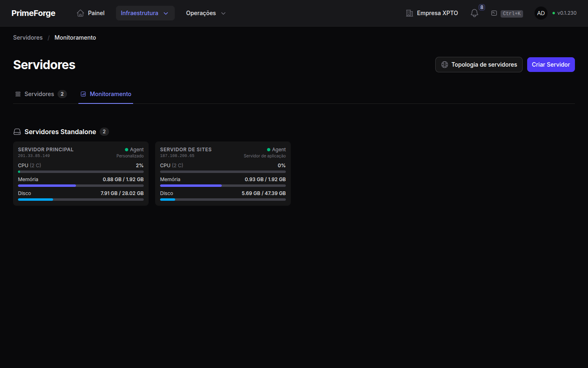Open the Painel menu item

tap(91, 13)
